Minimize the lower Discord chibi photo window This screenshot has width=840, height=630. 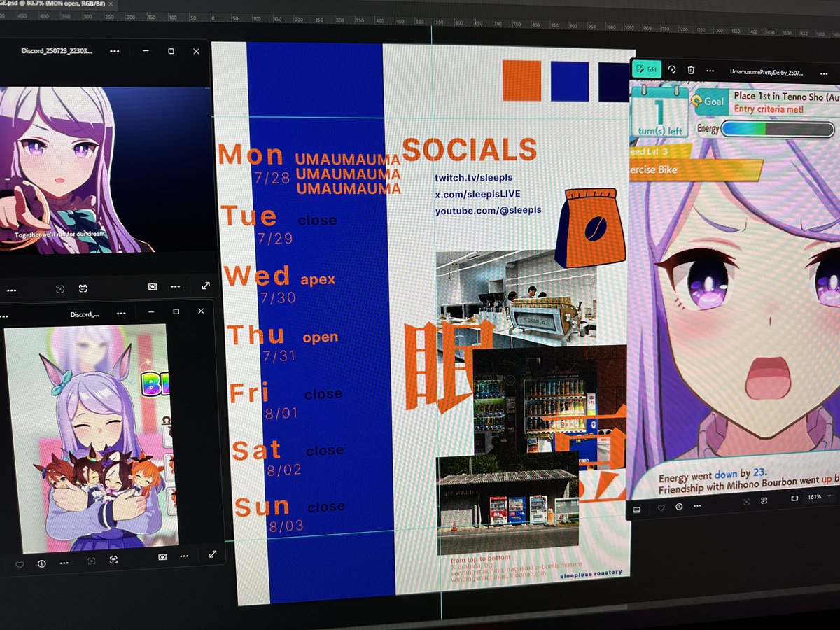coord(153,312)
